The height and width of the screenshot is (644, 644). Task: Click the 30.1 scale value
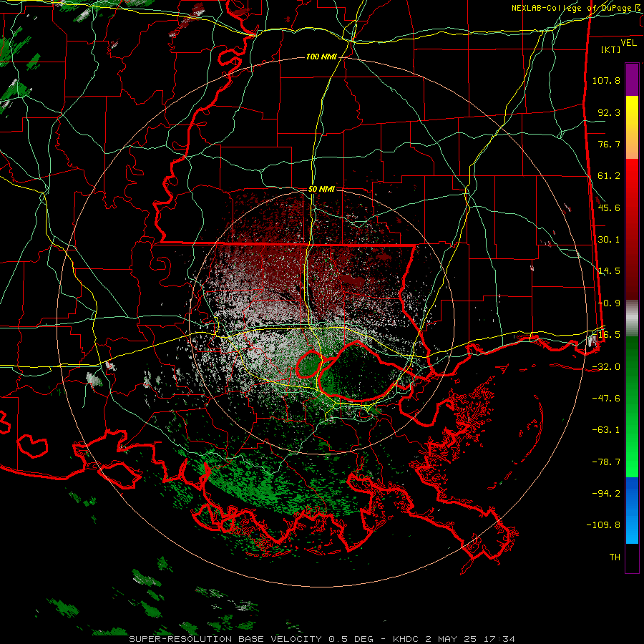pos(609,240)
